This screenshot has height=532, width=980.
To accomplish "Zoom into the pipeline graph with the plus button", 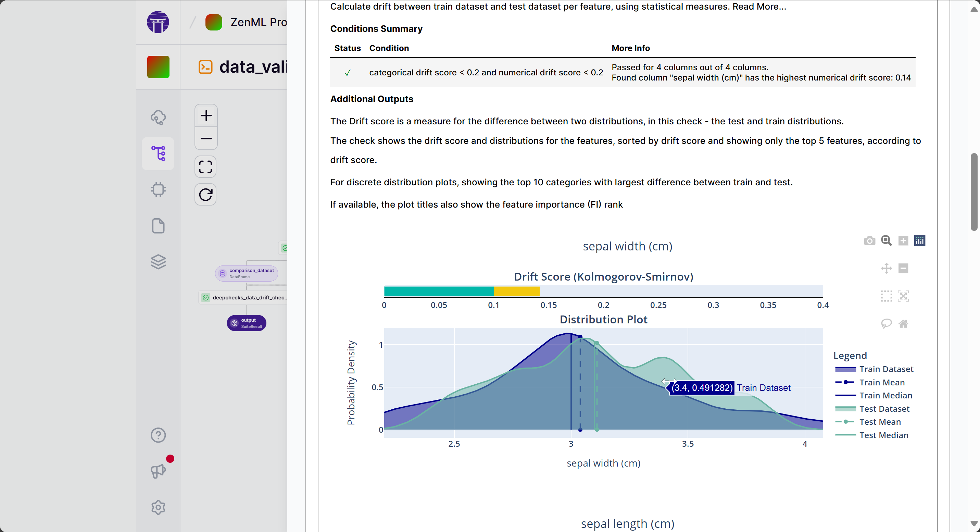I will pyautogui.click(x=205, y=115).
